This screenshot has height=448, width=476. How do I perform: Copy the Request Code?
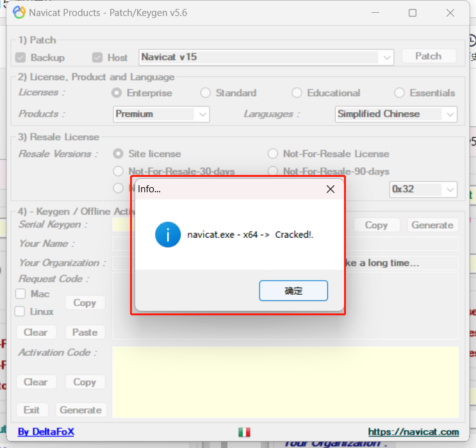coord(85,303)
